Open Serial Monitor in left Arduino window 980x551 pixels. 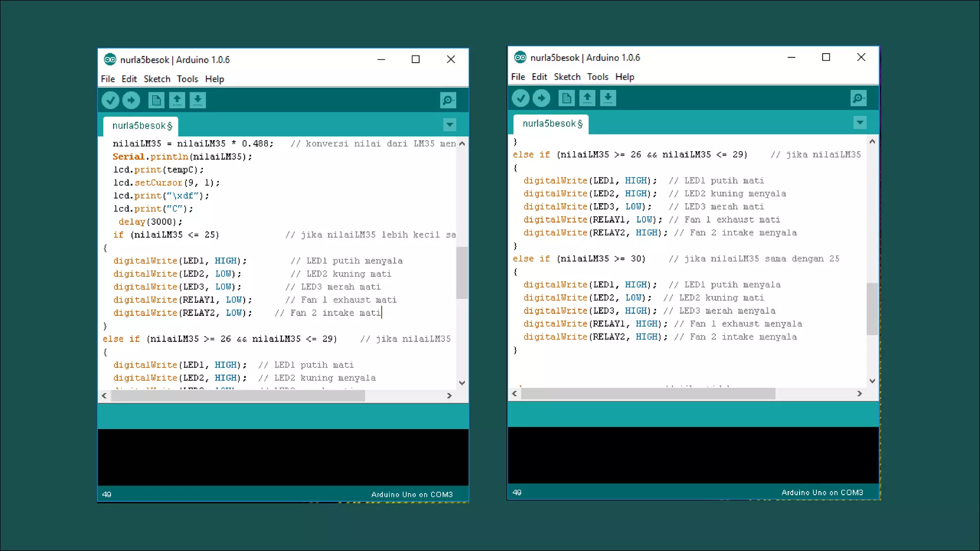pos(448,100)
